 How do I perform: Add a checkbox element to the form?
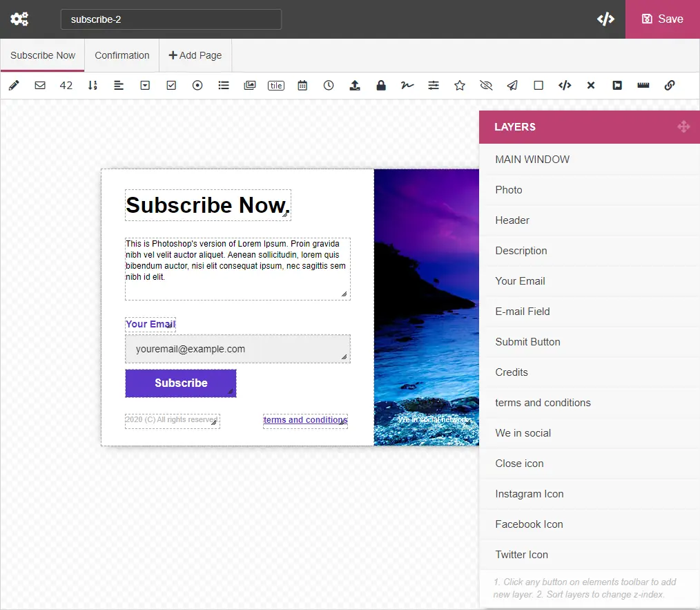tap(171, 85)
